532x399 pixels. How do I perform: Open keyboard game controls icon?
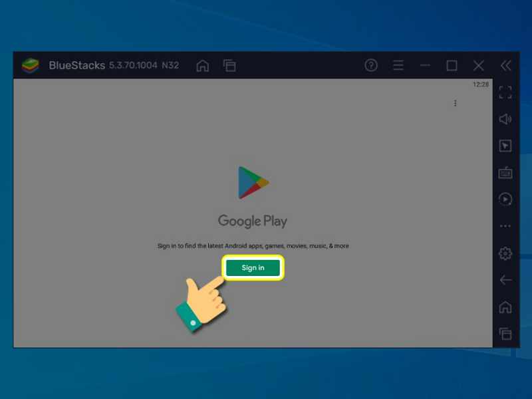pos(505,173)
